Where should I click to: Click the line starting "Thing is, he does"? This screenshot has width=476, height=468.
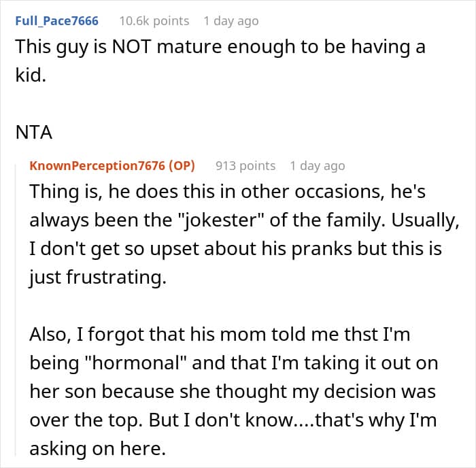point(228,192)
